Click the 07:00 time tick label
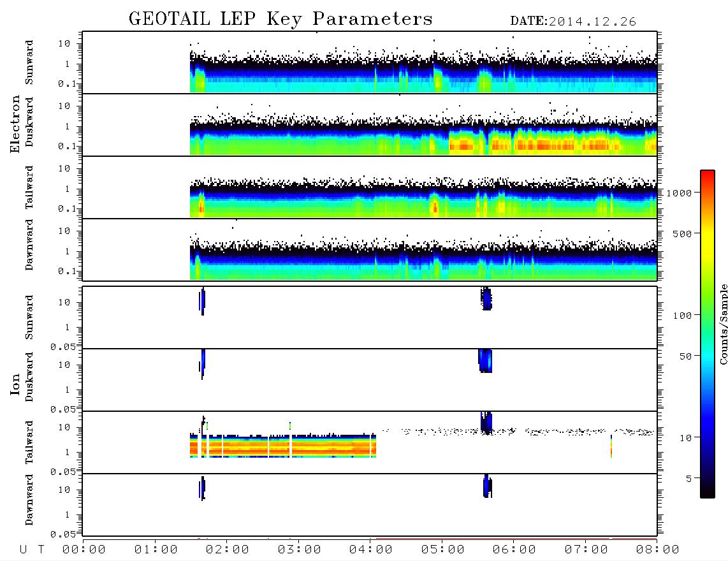 click(586, 550)
